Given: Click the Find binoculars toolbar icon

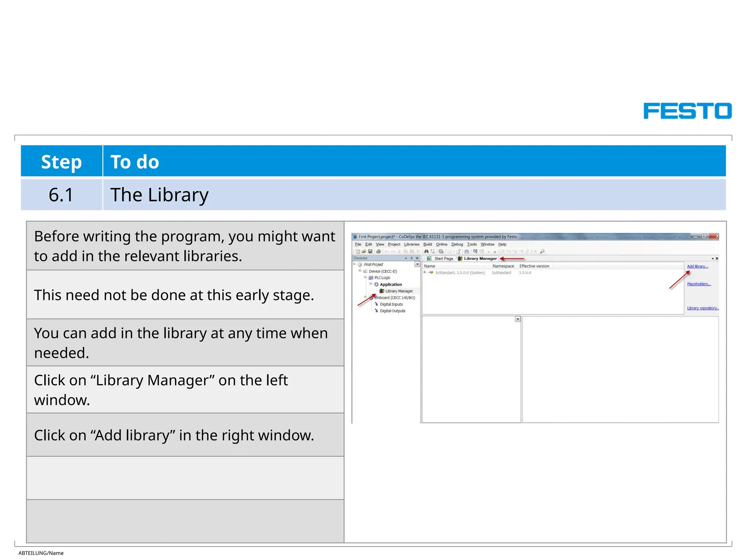Looking at the screenshot, I should click(426, 251).
